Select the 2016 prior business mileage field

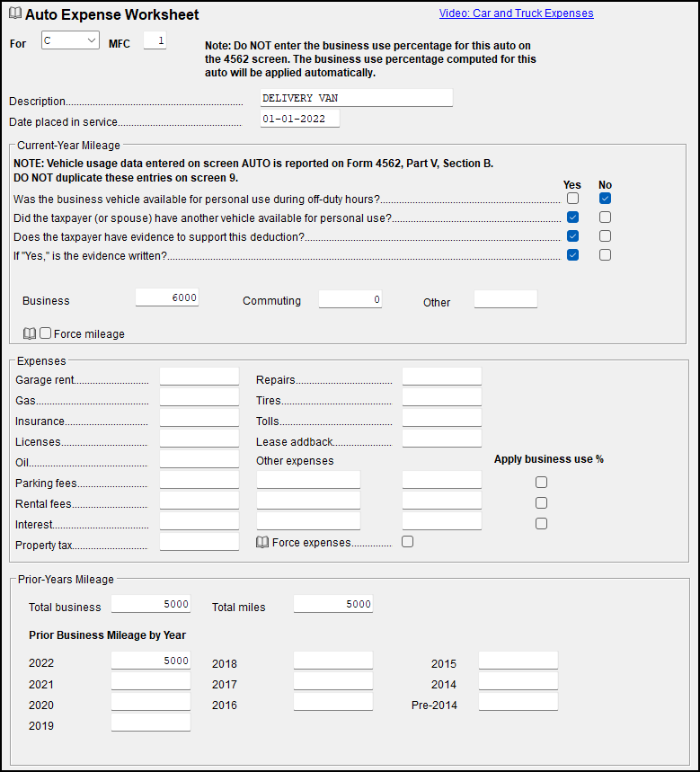(x=333, y=702)
